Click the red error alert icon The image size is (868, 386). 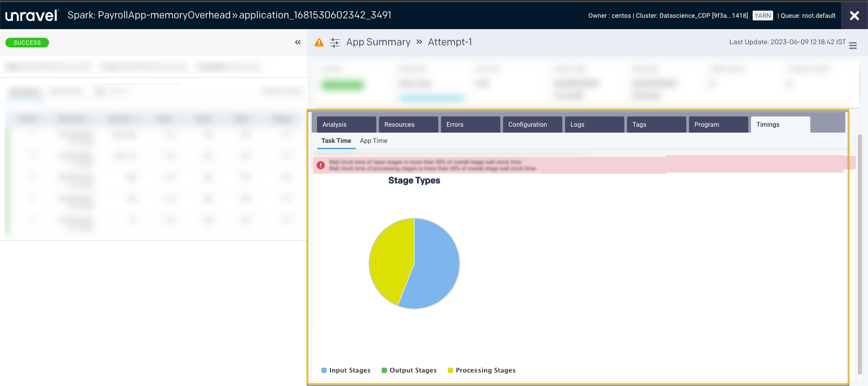tap(321, 165)
